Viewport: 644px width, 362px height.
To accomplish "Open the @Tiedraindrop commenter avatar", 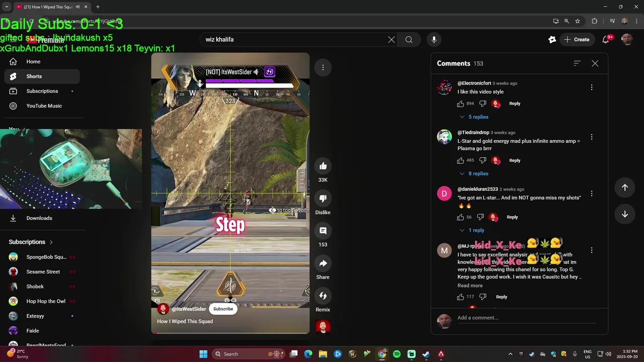I will 444,137.
